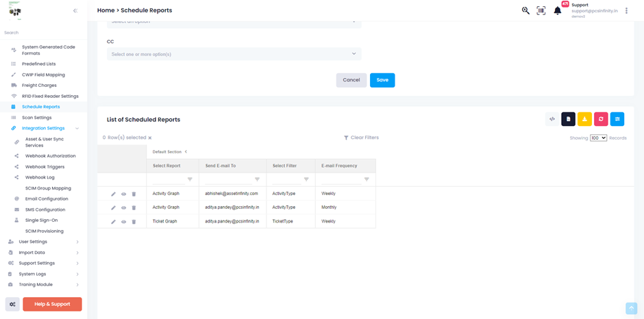Click the pink refresh icon button
The height and width of the screenshot is (319, 644).
pos(601,119)
